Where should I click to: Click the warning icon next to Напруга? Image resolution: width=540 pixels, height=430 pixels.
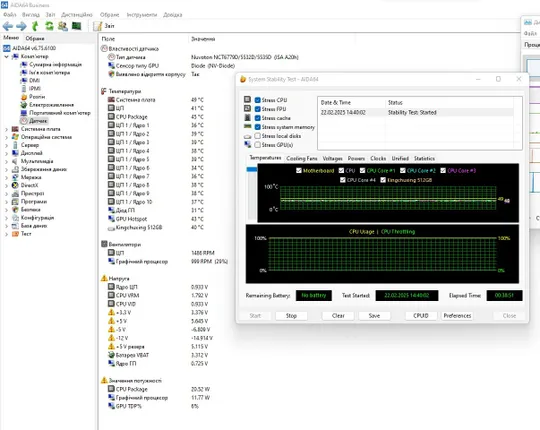click(x=104, y=278)
